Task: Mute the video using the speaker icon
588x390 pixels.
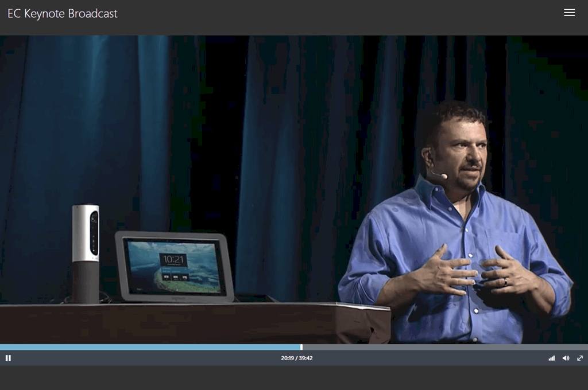Action: pos(566,358)
